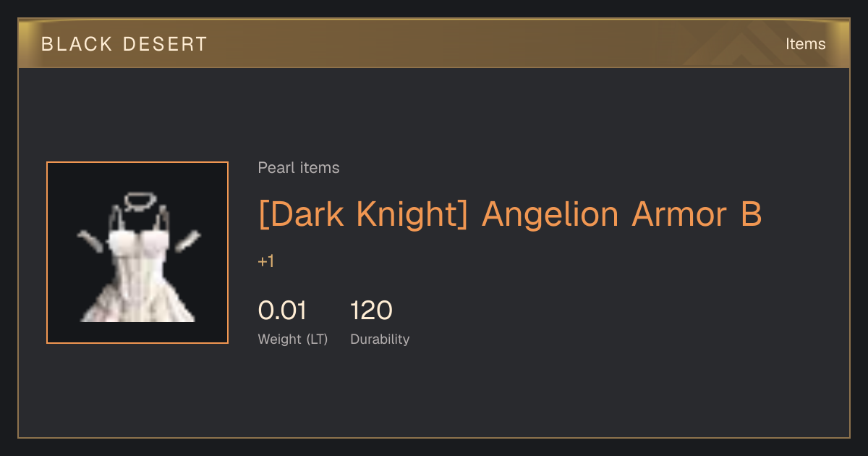Click the gold header banner bar
868x456 pixels.
tap(434, 43)
